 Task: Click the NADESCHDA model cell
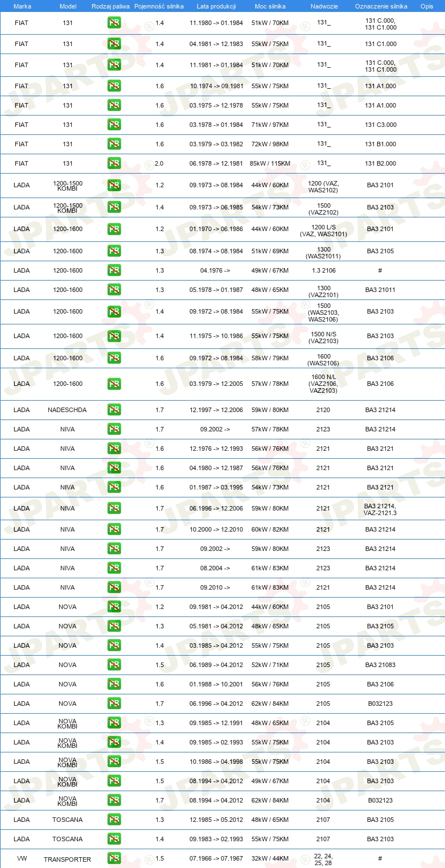tap(67, 410)
